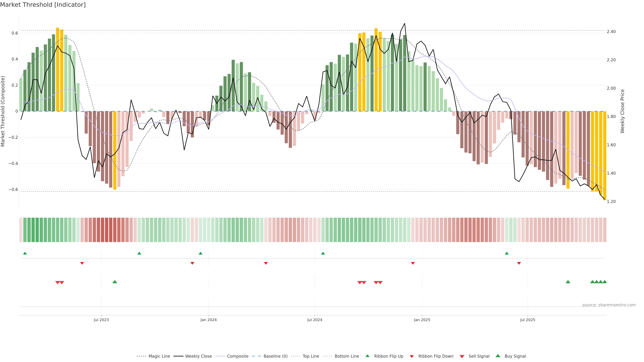Click ribbon flip up marker just after Jul 2024

(323, 253)
